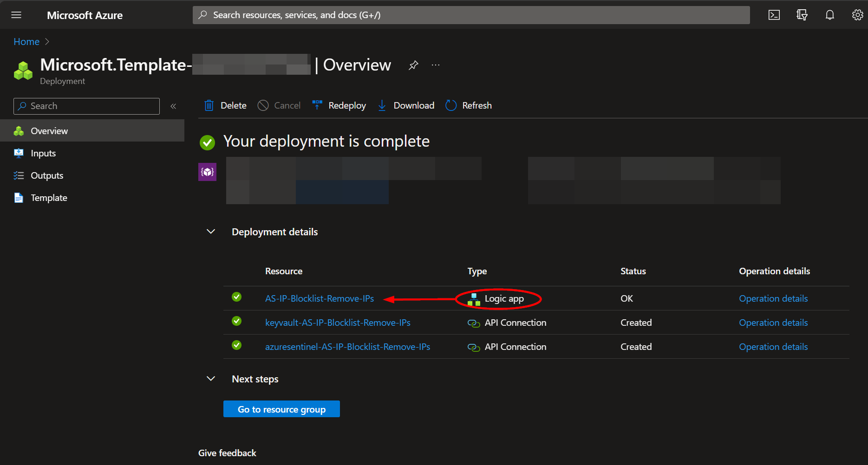Click the Delete trash icon

coord(209,105)
